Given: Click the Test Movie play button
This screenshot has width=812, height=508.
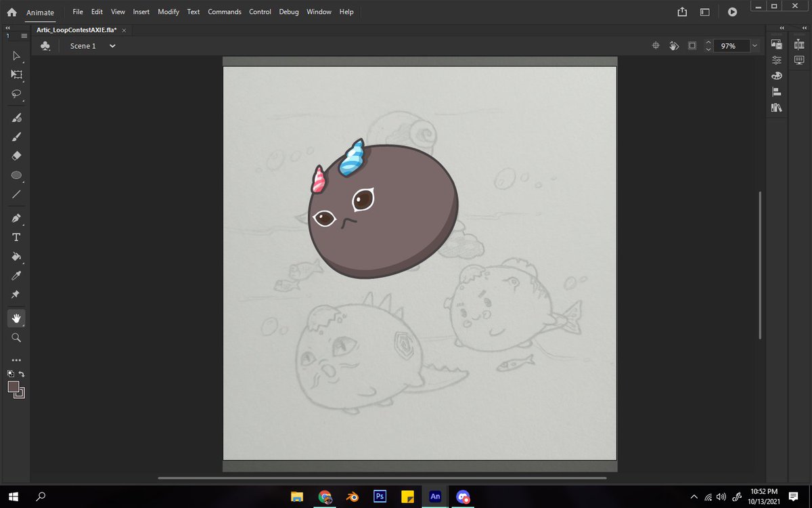Looking at the screenshot, I should click(x=732, y=12).
